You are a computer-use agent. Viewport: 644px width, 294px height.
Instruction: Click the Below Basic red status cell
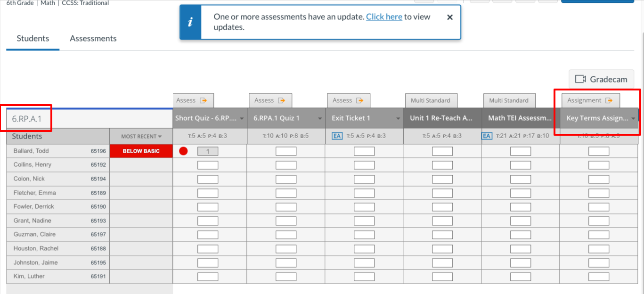click(x=141, y=151)
